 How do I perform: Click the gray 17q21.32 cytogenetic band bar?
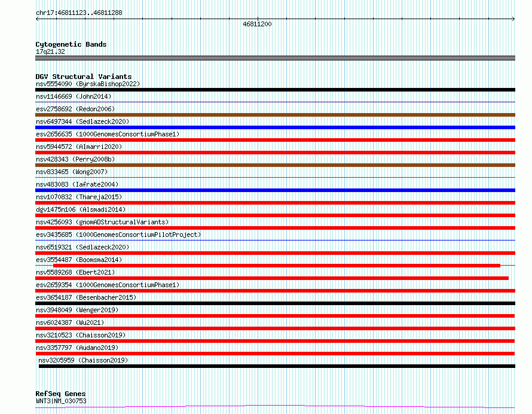click(x=275, y=58)
